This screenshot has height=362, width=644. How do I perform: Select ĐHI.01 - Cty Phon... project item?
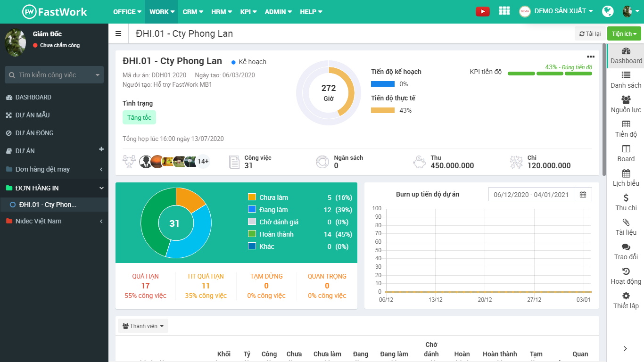coord(54,205)
